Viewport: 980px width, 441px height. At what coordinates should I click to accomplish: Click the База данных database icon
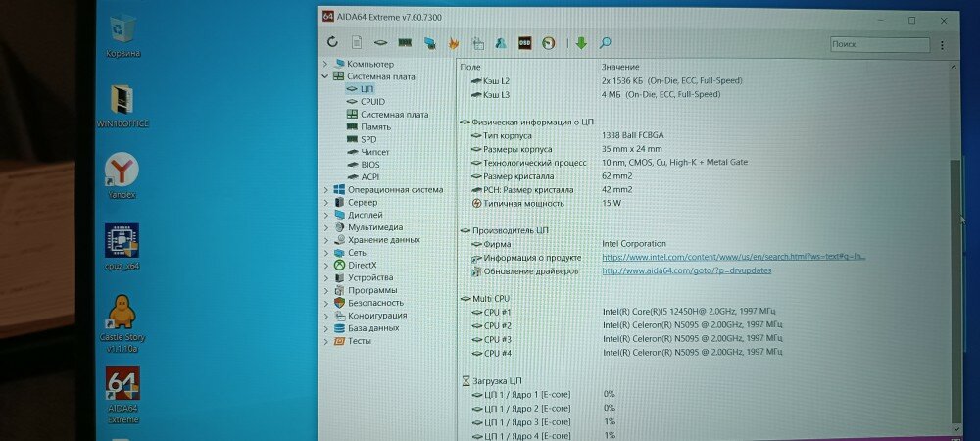point(339,328)
